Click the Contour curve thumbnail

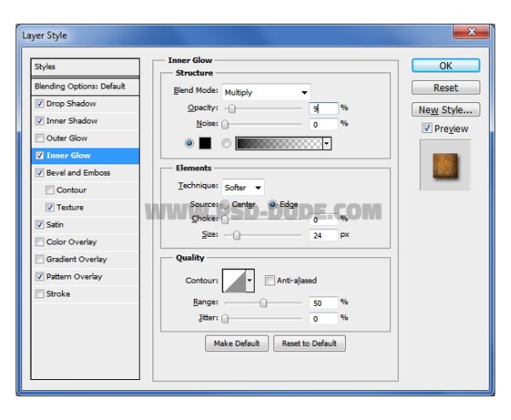coord(234,280)
